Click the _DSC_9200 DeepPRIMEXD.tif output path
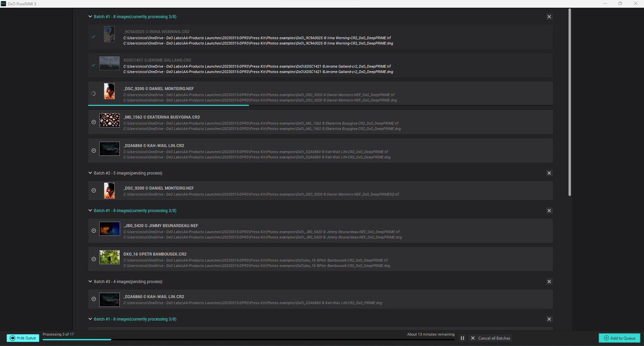 [261, 194]
